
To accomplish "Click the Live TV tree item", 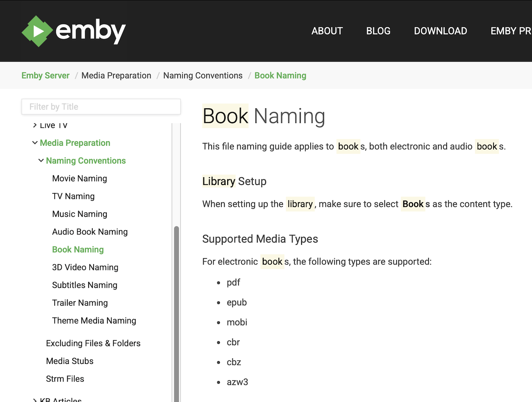I will click(54, 125).
